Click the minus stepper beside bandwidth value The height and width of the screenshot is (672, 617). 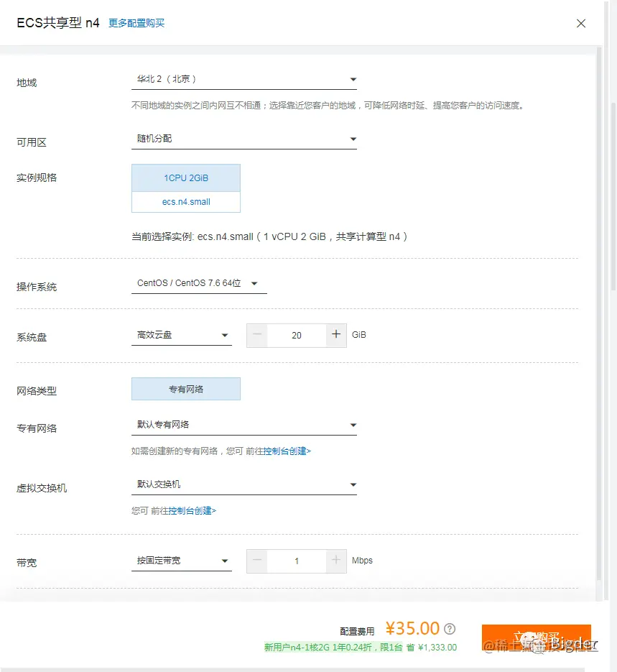tap(256, 561)
